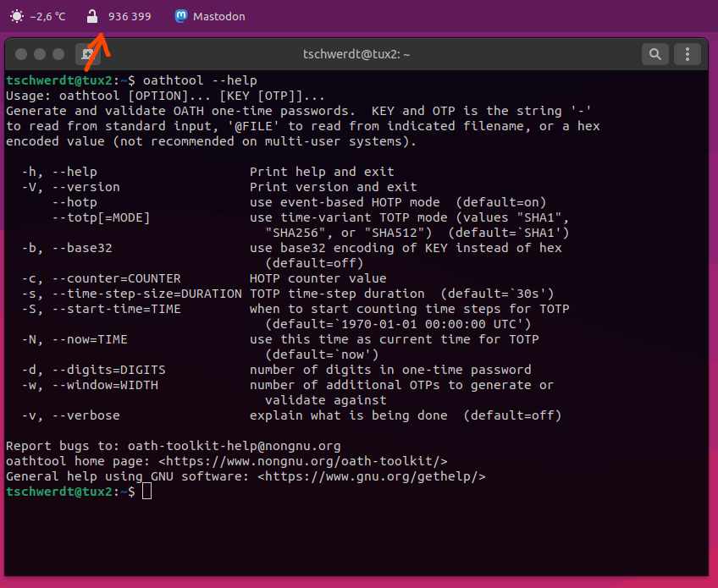Image resolution: width=718 pixels, height=588 pixels.
Task: Click the command text oathtool --help
Action: click(200, 80)
